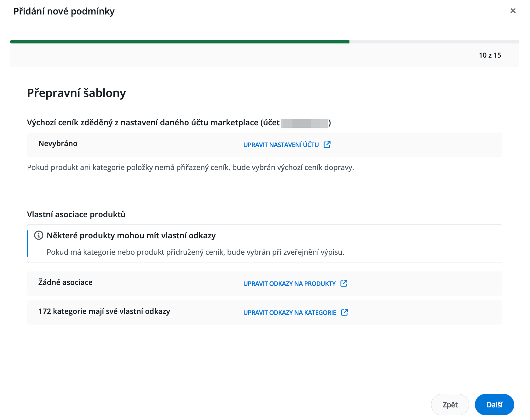Click the 172 kategorie mají své vlastní odkazy text

104,311
